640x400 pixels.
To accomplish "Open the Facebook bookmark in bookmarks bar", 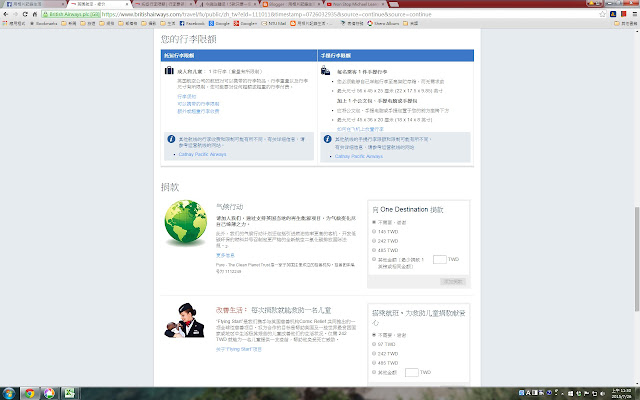I will (x=192, y=23).
